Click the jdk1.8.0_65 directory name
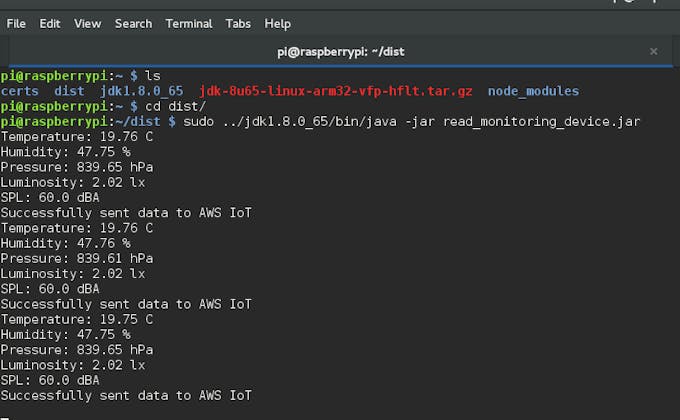This screenshot has width=680, height=420. click(x=142, y=91)
